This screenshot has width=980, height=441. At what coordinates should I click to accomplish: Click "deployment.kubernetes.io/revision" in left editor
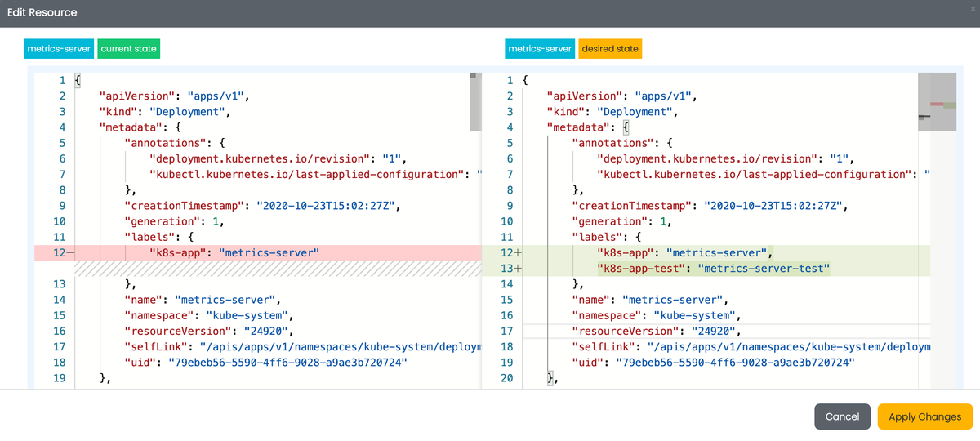[x=259, y=158]
